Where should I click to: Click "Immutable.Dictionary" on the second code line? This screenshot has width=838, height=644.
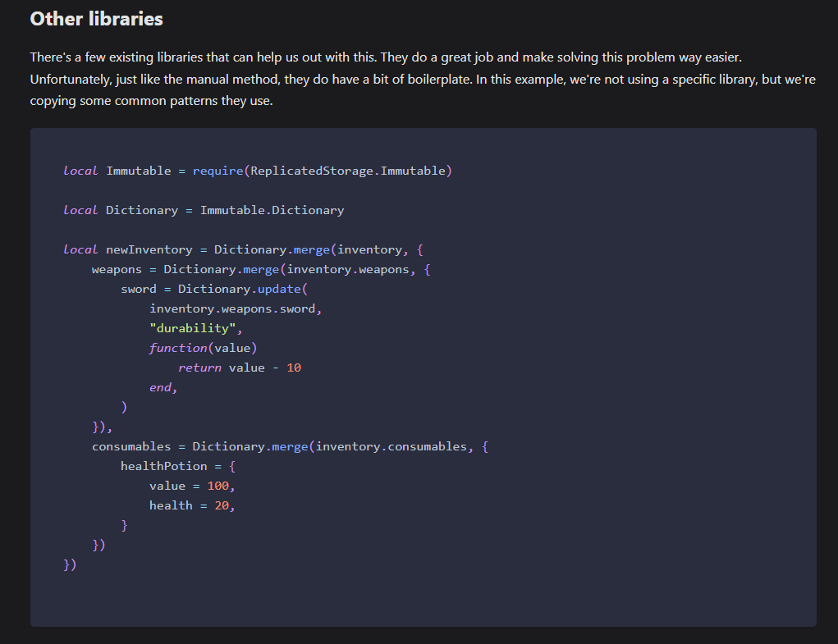point(272,210)
